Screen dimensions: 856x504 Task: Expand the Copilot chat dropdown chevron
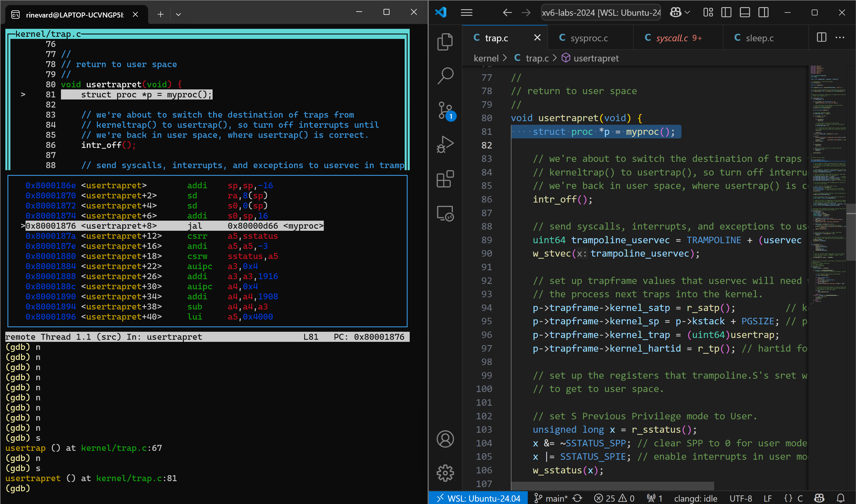[x=687, y=12]
